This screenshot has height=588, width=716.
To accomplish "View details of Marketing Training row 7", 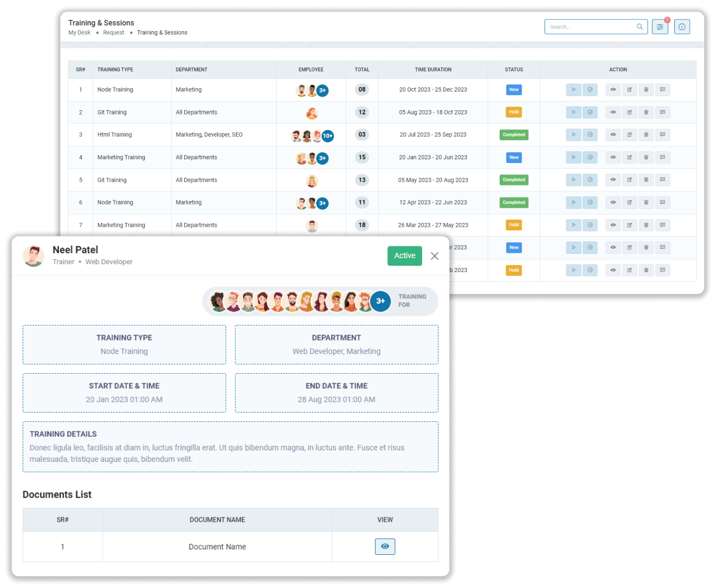I will pos(613,225).
